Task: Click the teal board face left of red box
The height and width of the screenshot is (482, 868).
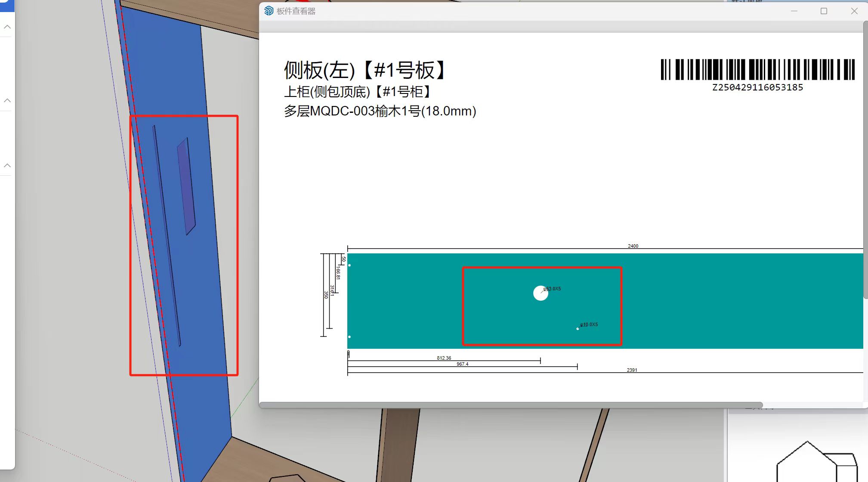Action: [x=405, y=302]
